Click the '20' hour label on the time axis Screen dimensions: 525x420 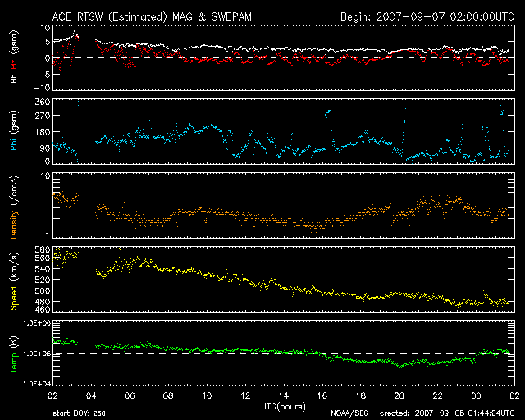click(399, 395)
